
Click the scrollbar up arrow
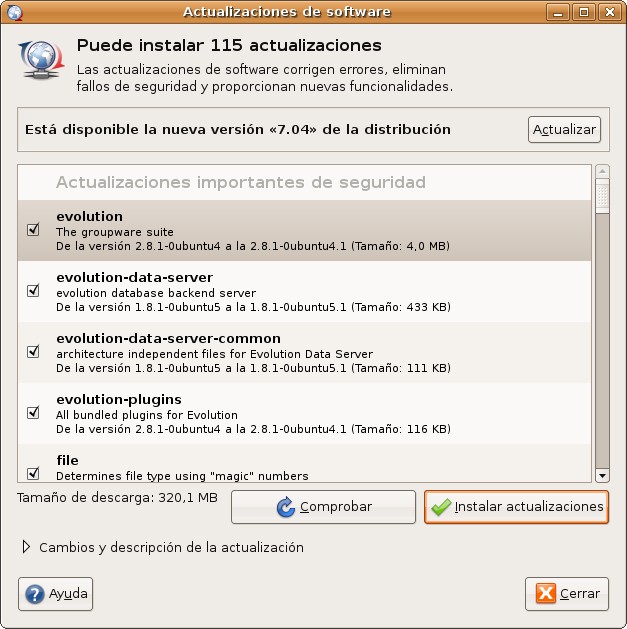pos(602,171)
